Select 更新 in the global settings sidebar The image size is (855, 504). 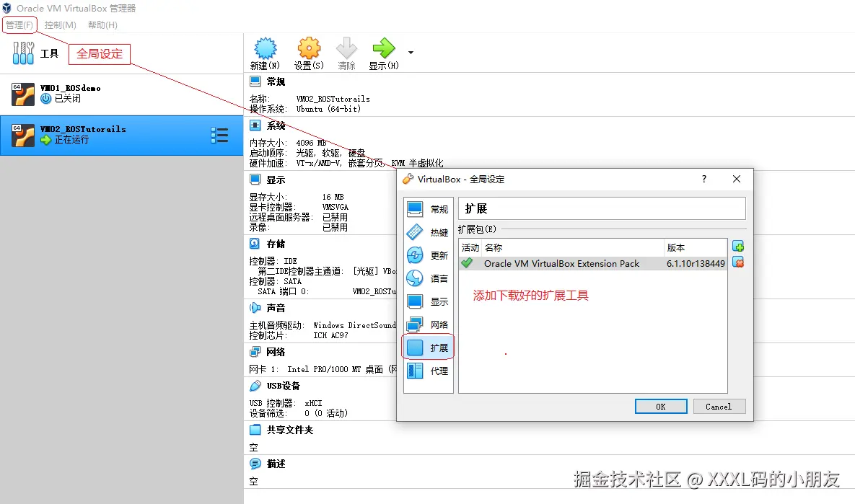click(429, 255)
